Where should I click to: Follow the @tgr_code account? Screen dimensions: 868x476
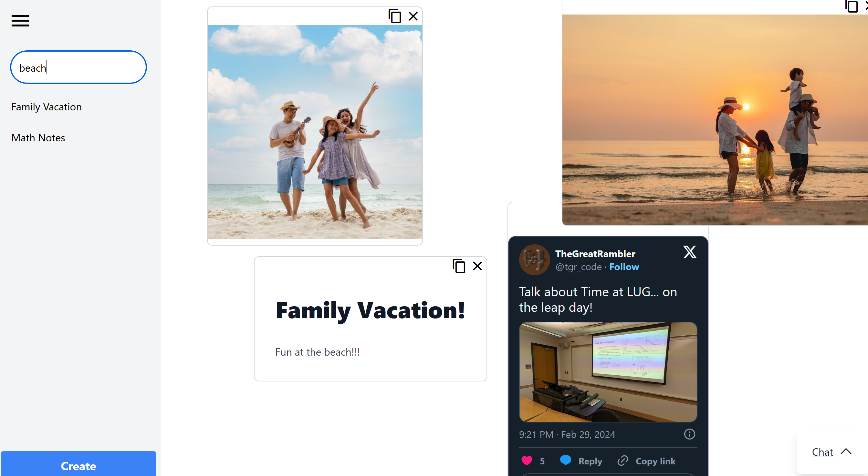coord(624,267)
